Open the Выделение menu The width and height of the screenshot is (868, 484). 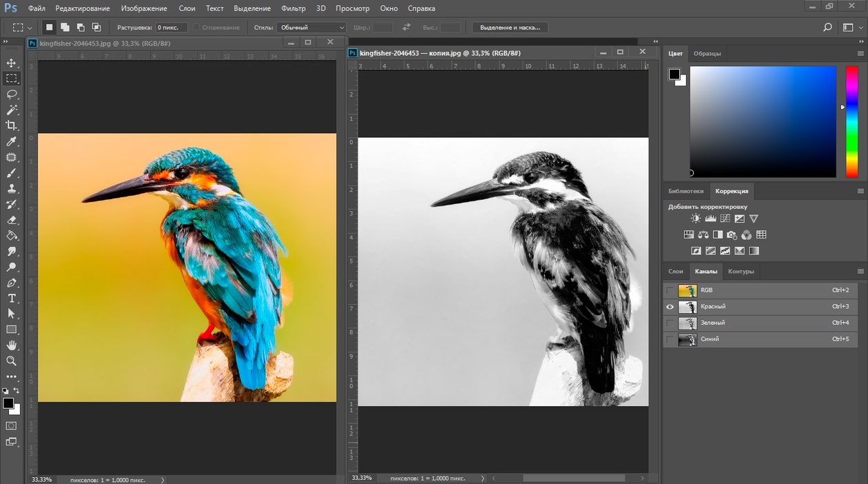tap(252, 8)
